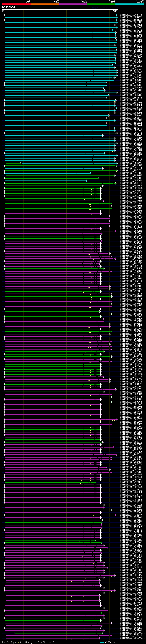Image resolution: width=146 pixels, height=644 pixels.
Task: Select the UniRef100_O24424 label
Action: tap(131, 108)
